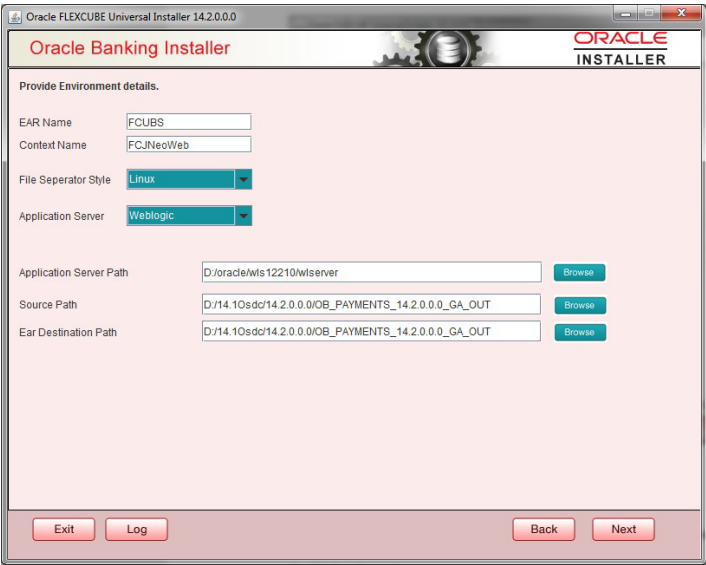This screenshot has height=565, width=706.
Task: Click the Source Path input field
Action: [371, 305]
